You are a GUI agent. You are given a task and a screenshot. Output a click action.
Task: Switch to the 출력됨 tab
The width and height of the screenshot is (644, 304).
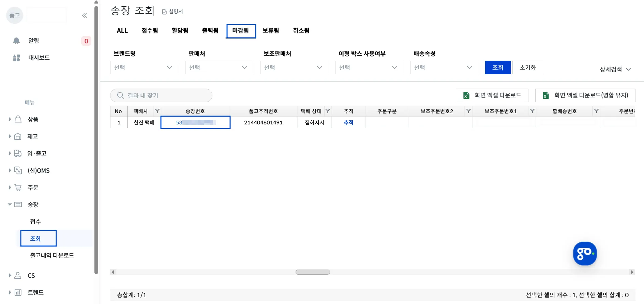[210, 31]
